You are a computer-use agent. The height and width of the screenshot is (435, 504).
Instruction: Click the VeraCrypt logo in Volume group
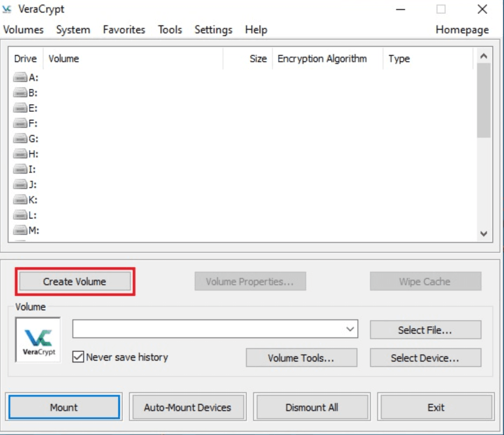[x=38, y=340]
